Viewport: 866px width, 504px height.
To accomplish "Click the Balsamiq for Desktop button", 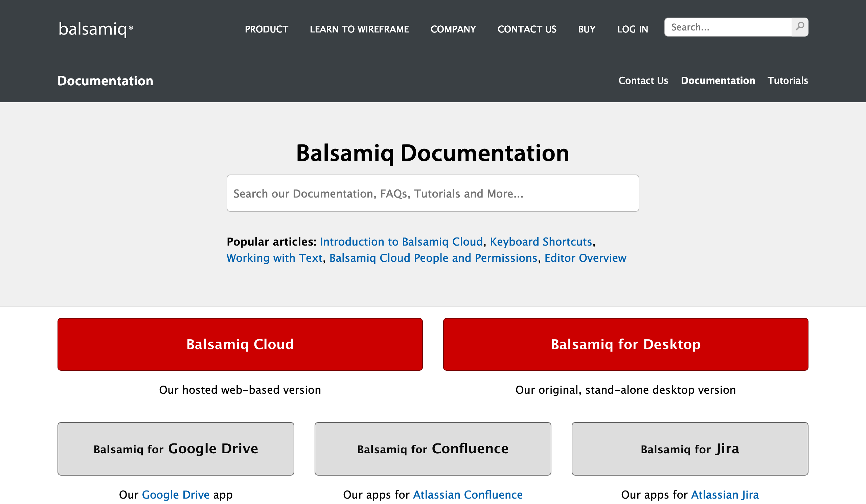I will [625, 344].
